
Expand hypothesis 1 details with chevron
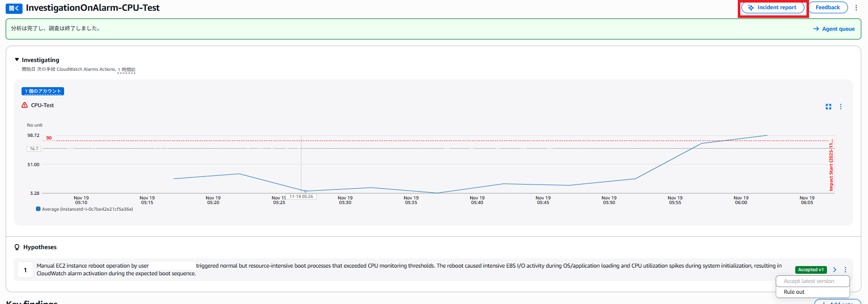835,270
